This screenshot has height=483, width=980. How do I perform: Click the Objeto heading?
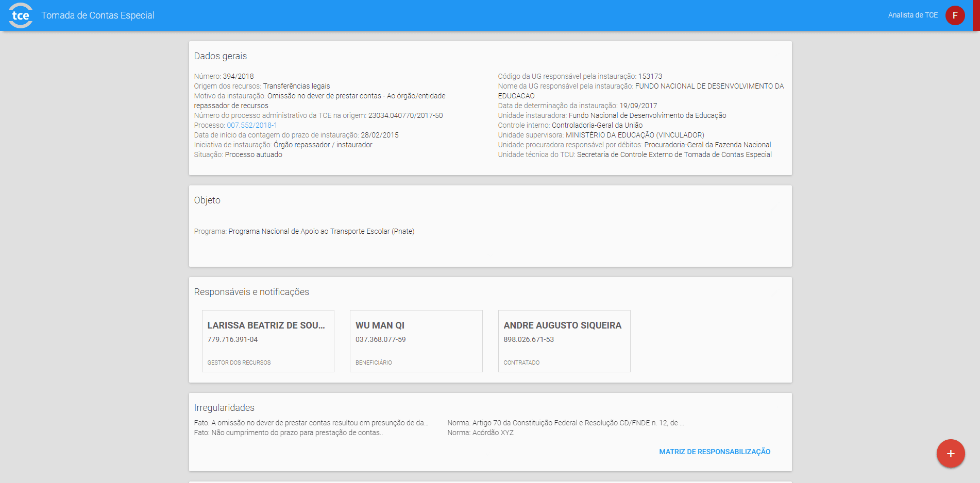pos(207,200)
